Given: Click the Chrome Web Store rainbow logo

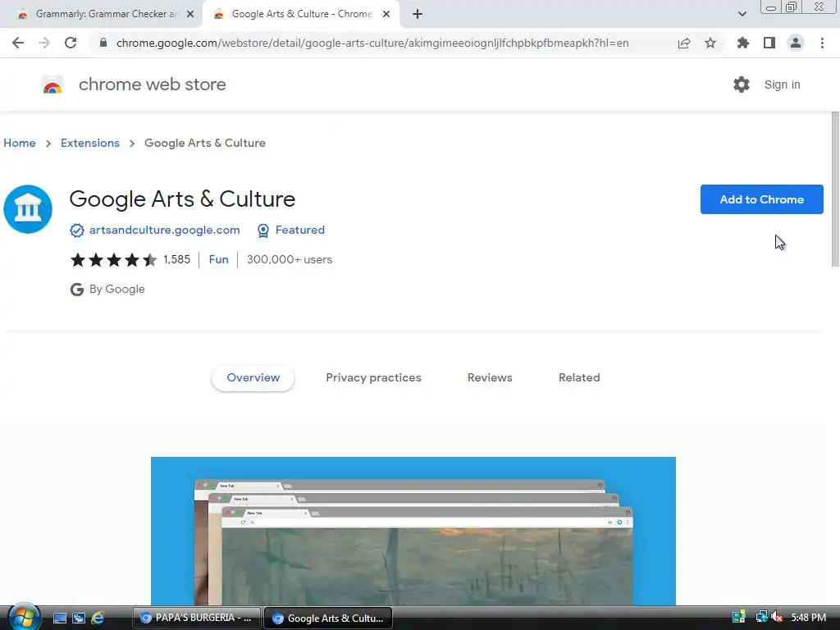Looking at the screenshot, I should coord(52,84).
